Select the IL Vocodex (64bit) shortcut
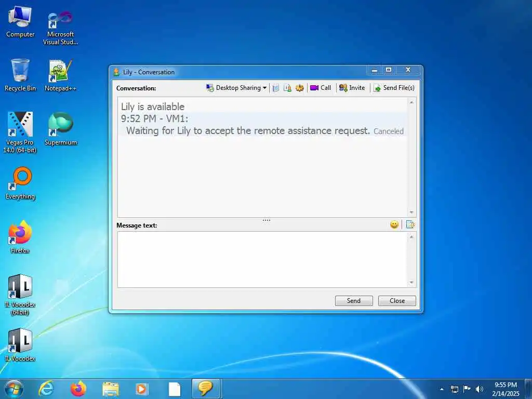Screen dimensions: 532x399 point(20,295)
